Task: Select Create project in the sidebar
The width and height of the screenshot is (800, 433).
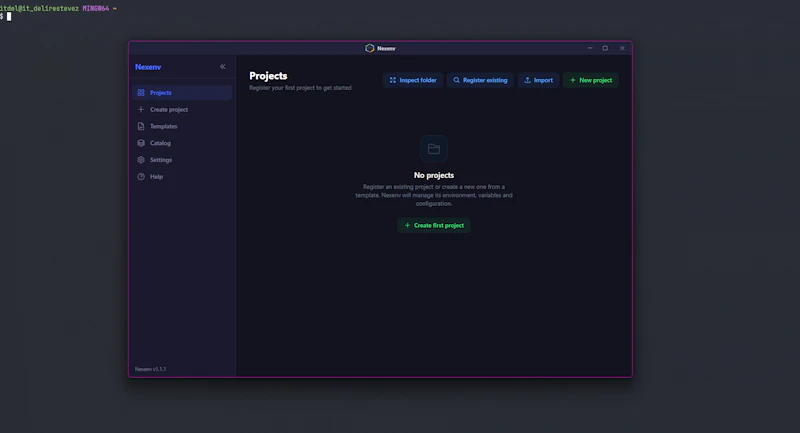Action: (x=182, y=110)
